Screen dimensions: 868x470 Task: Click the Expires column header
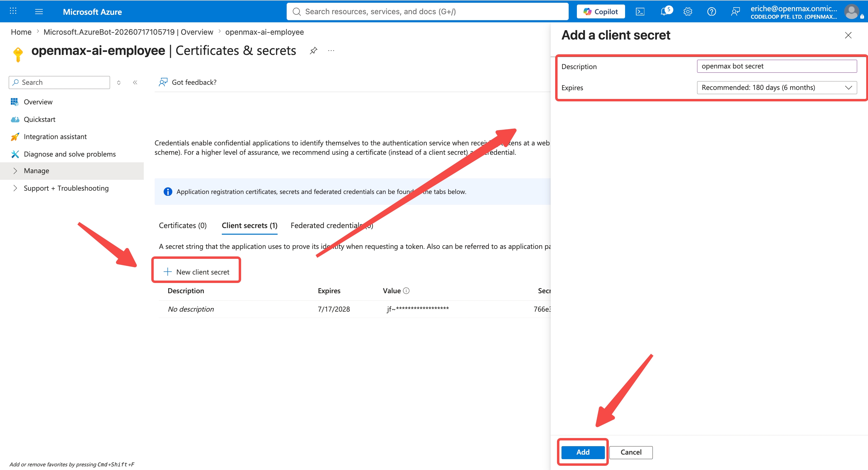pos(329,291)
